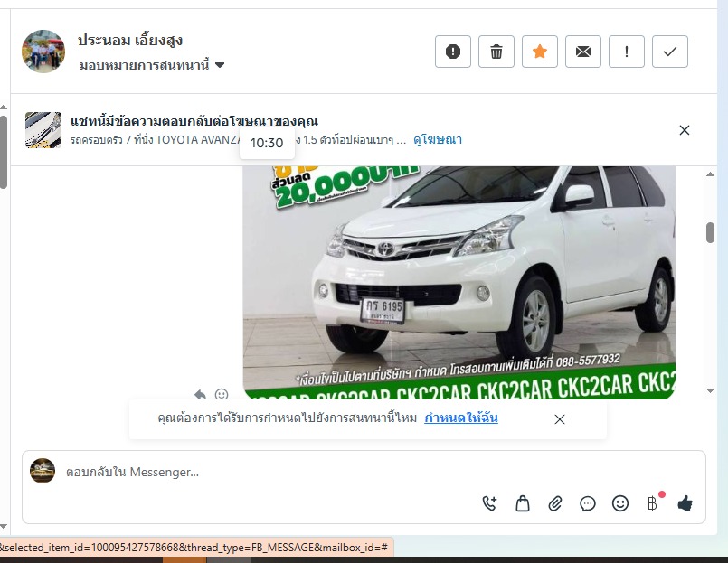The width and height of the screenshot is (728, 563).
Task: Click the chat messages scrollbar thumb
Action: pos(710,232)
